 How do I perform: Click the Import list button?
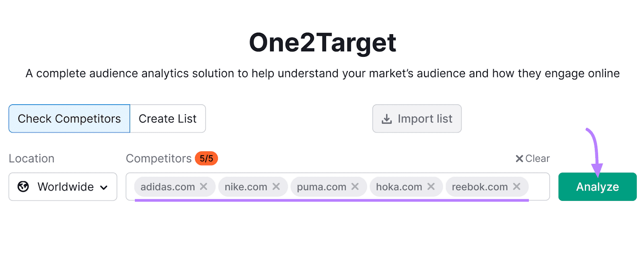(417, 118)
